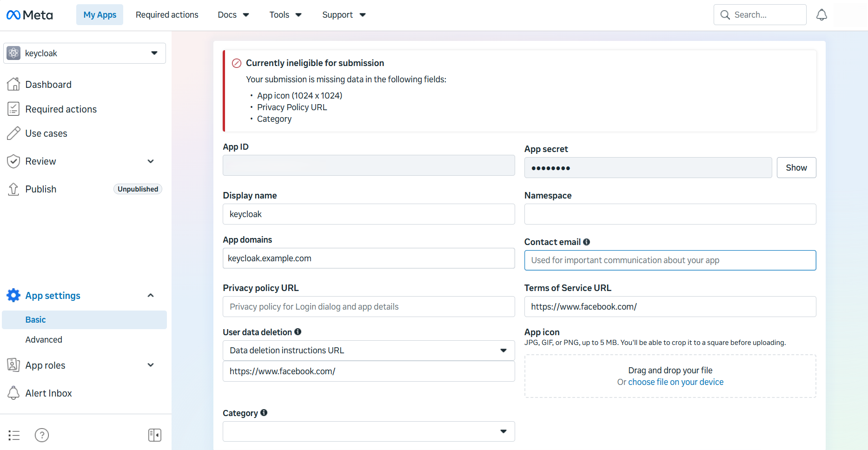Click the Terms of Service URL field
Image resolution: width=868 pixels, height=450 pixels.
tap(670, 307)
